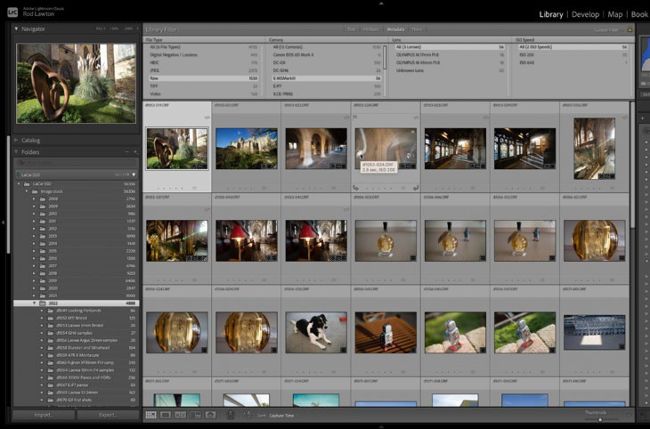Switch to Compare view in the toolbar

pyautogui.click(x=180, y=414)
